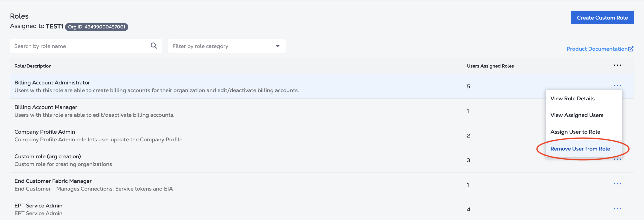This screenshot has width=644, height=220.
Task: Click user count 5 for Billing Account Administrator
Action: point(468,87)
